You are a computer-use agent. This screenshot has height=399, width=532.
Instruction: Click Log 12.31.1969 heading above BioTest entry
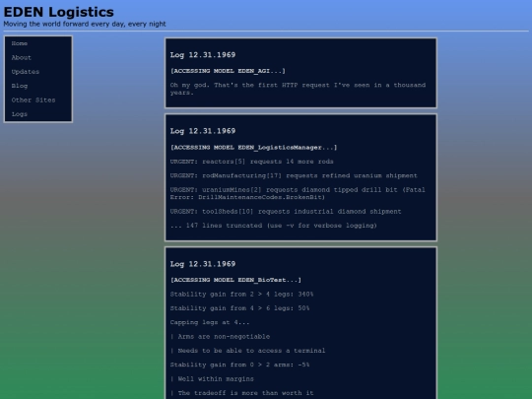tap(203, 264)
